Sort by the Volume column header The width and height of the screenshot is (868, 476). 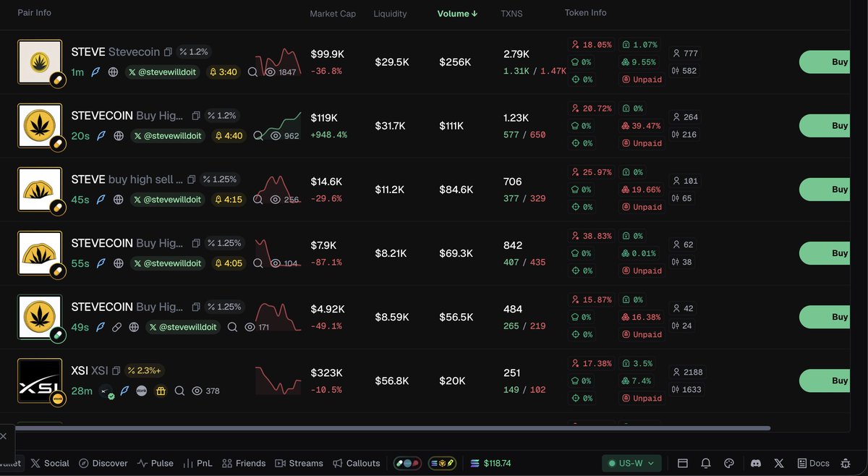coord(457,14)
